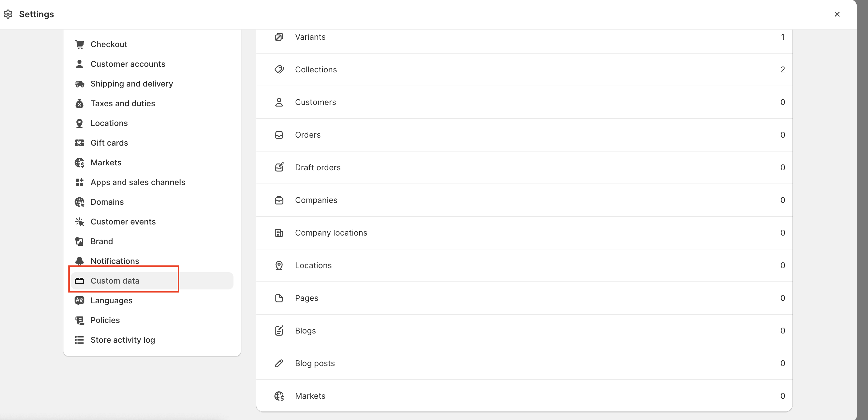The width and height of the screenshot is (868, 420).
Task: Click the Variants row
Action: 524,37
